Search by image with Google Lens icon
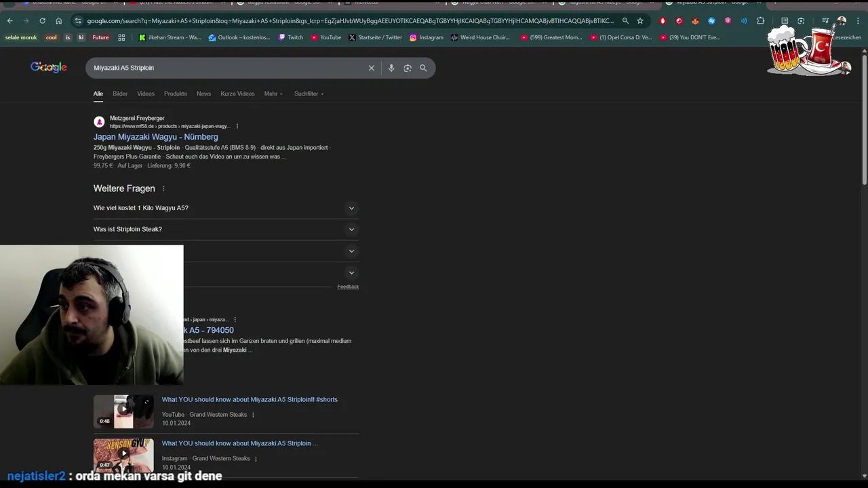This screenshot has width=868, height=488. coord(408,68)
